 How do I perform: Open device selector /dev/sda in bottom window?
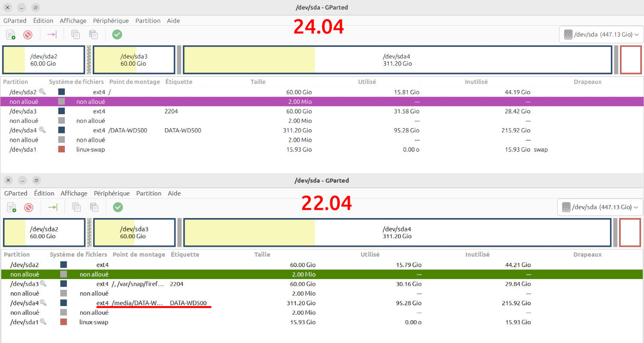[600, 207]
